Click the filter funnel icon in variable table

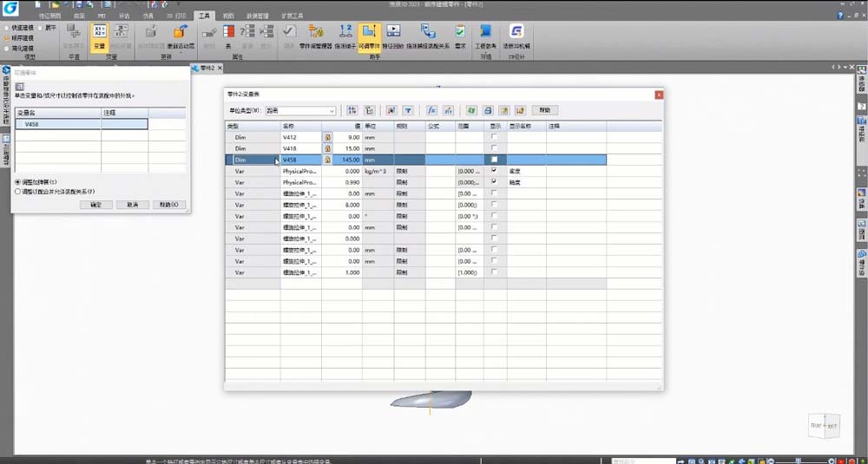(x=407, y=110)
